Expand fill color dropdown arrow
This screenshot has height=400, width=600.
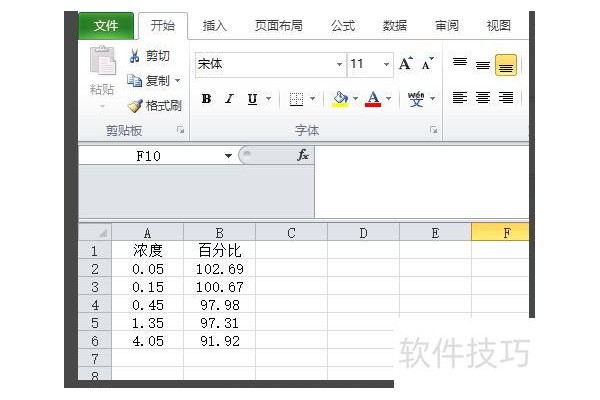tap(355, 99)
